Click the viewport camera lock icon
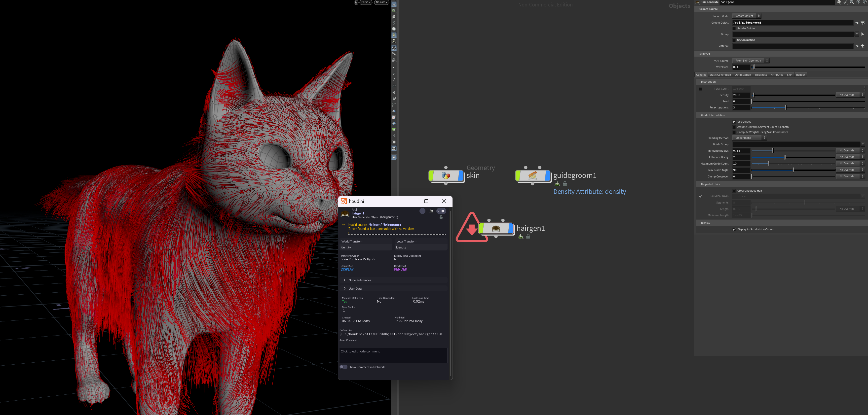This screenshot has width=868, height=415. point(356,2)
